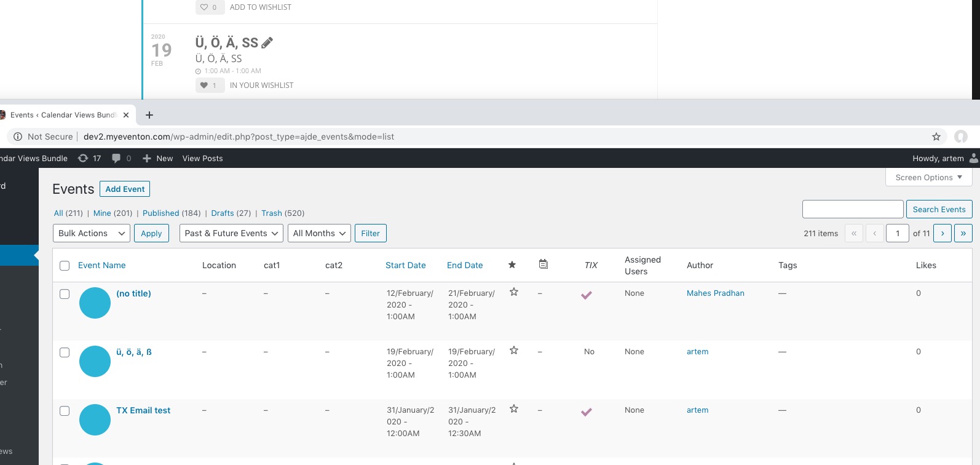Tick the checkbox for TX Email test
Viewport: 980px width, 465px height.
click(x=65, y=411)
